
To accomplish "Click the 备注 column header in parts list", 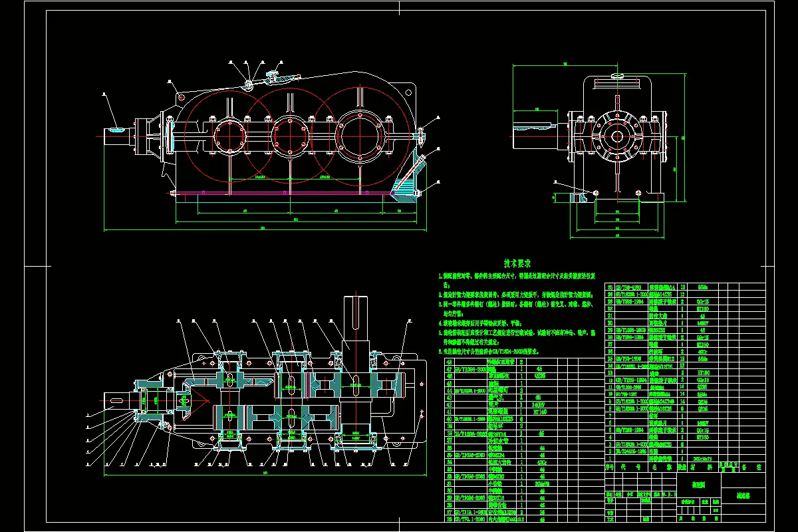I will (753, 467).
